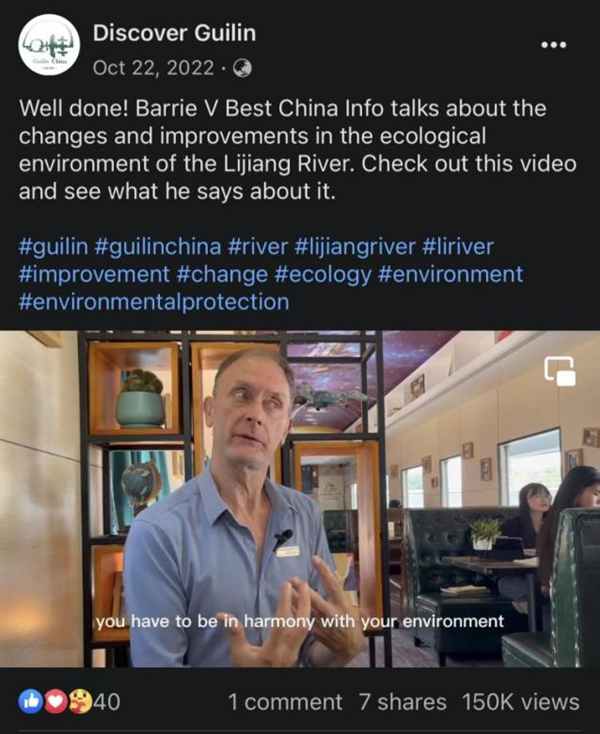
Task: Tap the #liriver hashtag
Action: click(458, 247)
